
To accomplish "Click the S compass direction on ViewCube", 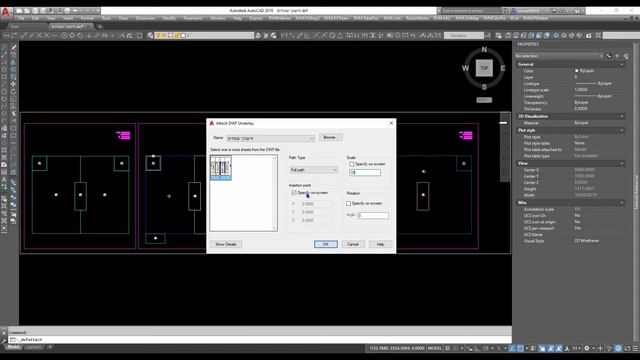I will [x=484, y=87].
